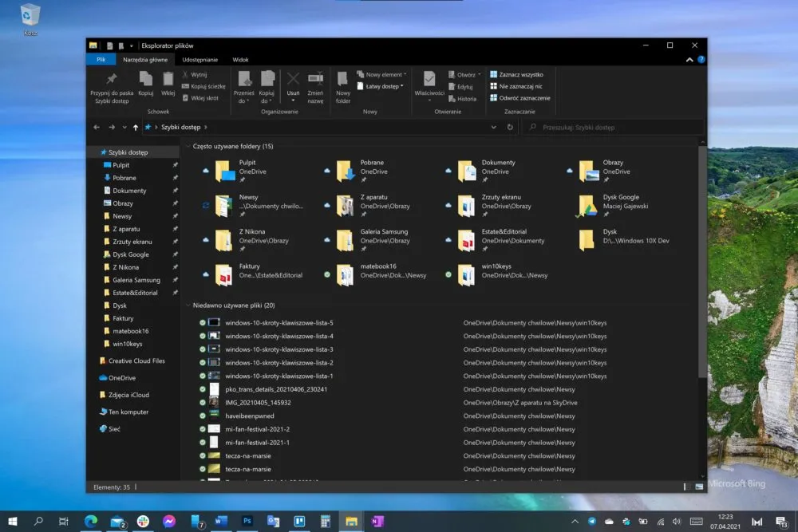The image size is (798, 532).
Task: Go up one level with arrow
Action: pyautogui.click(x=136, y=127)
